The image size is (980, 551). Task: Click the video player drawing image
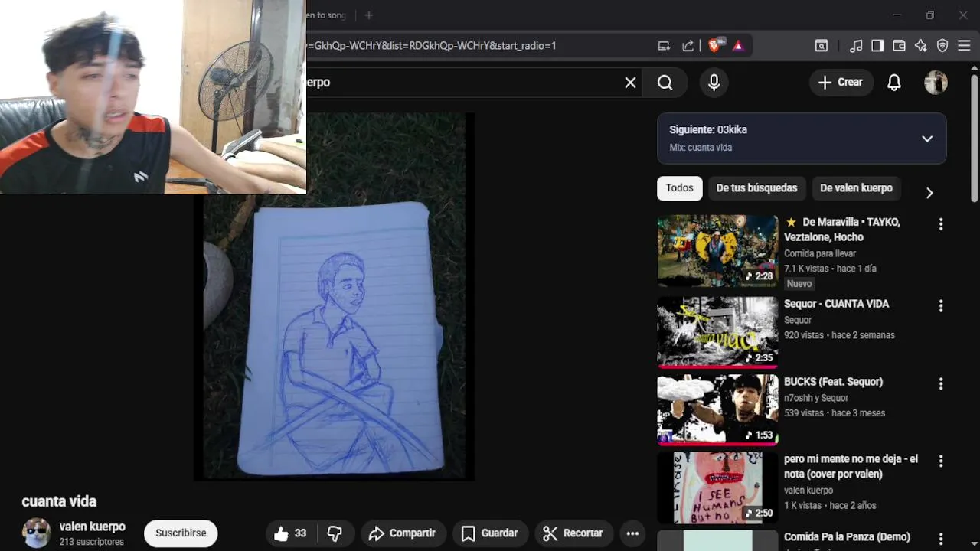(x=335, y=297)
